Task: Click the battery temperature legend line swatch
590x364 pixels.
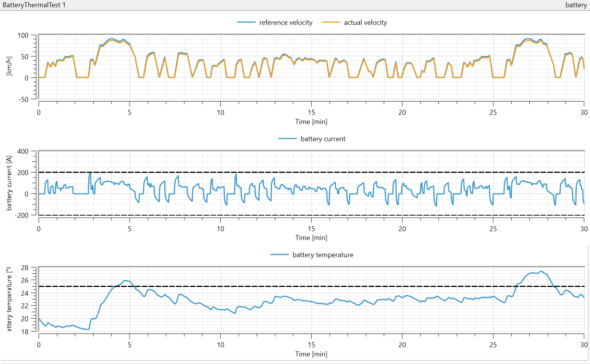Action: point(280,254)
